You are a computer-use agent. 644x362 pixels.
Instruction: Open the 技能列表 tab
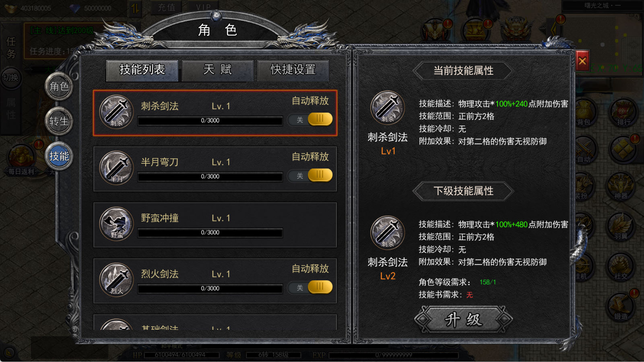142,70
